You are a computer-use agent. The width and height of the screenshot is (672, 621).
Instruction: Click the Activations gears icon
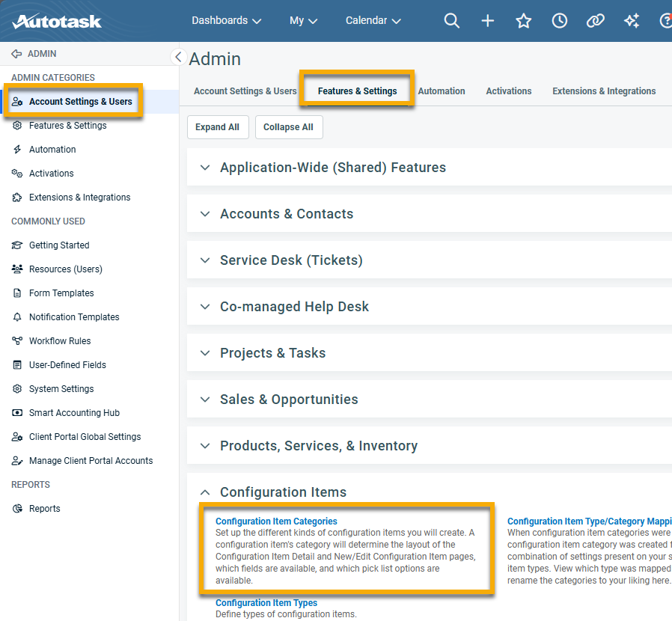tap(17, 173)
